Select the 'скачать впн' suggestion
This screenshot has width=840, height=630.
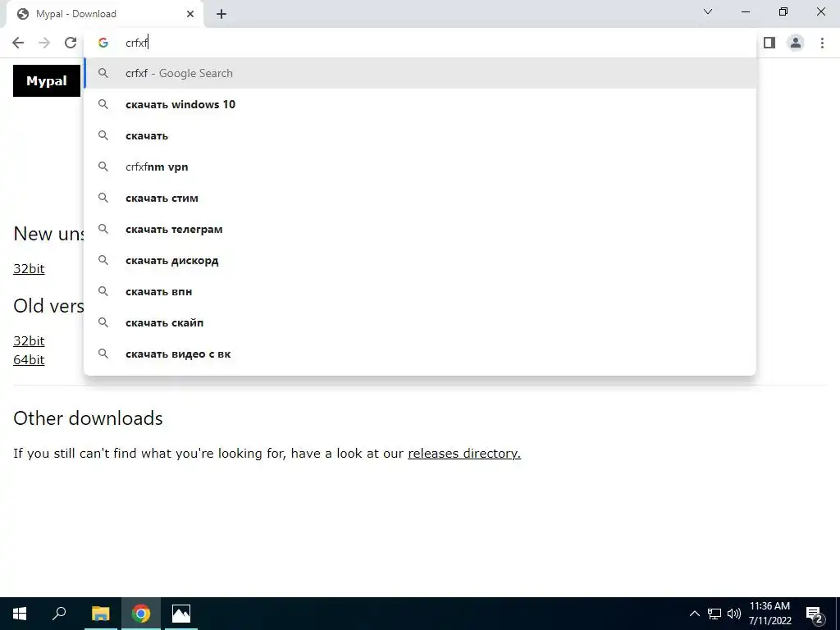[420, 291]
